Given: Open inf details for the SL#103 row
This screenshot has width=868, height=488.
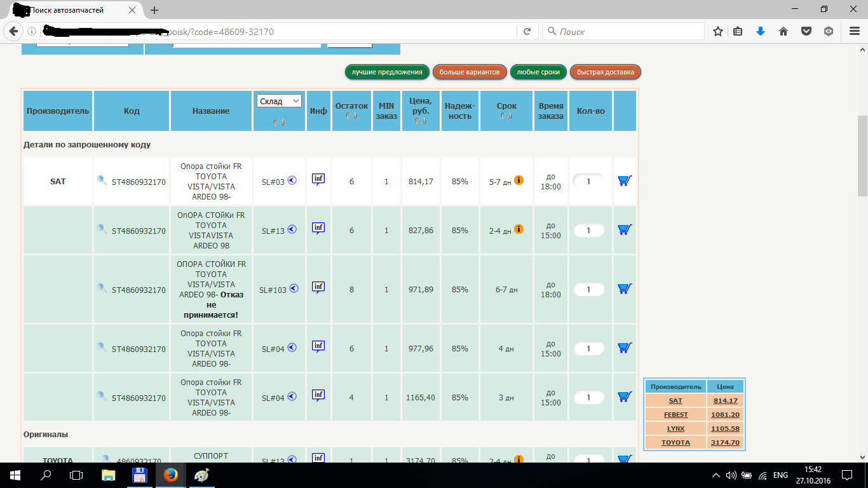Looking at the screenshot, I should pyautogui.click(x=318, y=288).
